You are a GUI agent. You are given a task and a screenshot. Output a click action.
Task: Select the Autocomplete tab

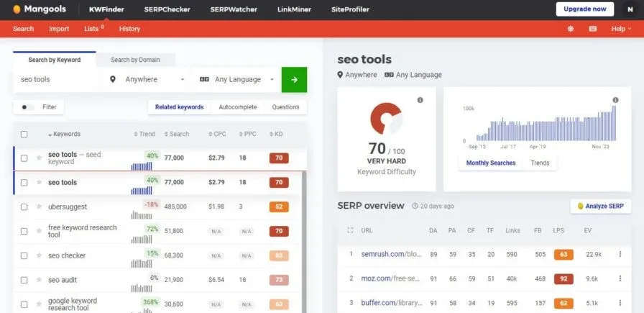[x=238, y=107]
